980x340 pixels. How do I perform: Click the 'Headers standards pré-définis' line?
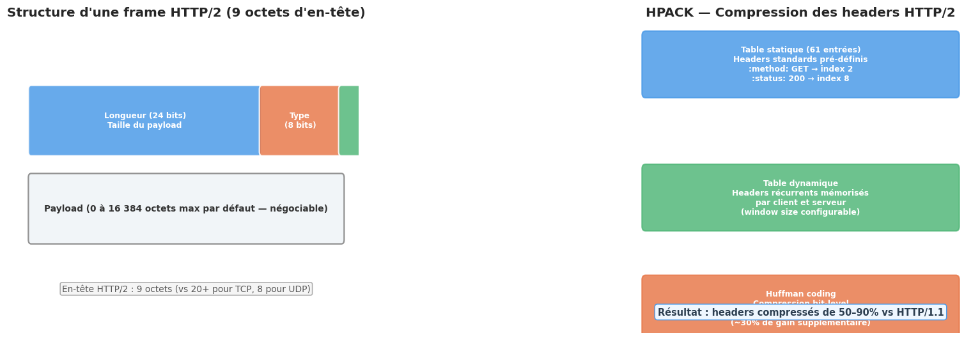[800, 59]
